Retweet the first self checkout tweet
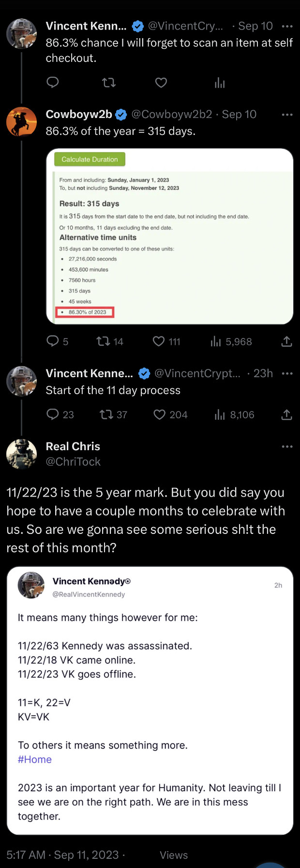 [109, 83]
